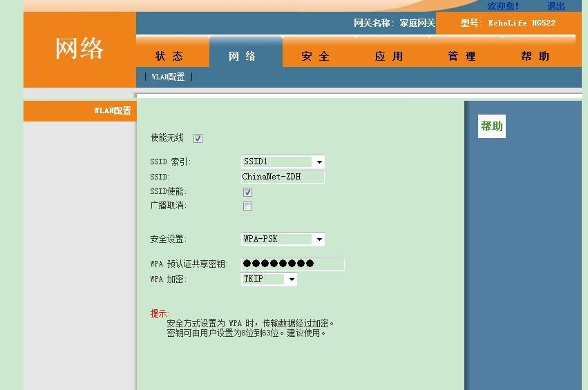Click the SSID ChinaNet-ZDH text field
The image size is (588, 390).
(x=283, y=177)
